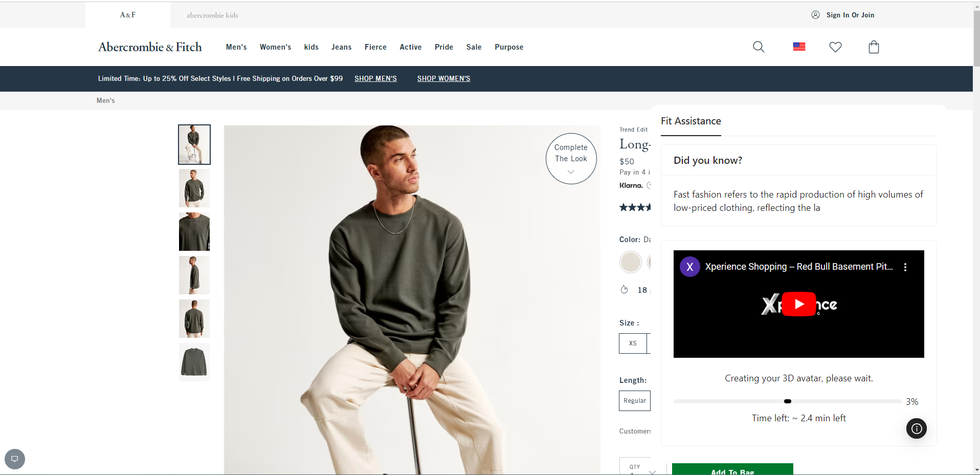Click the chat feedback bubble icon
The height and width of the screenshot is (475, 980).
pos(15,459)
